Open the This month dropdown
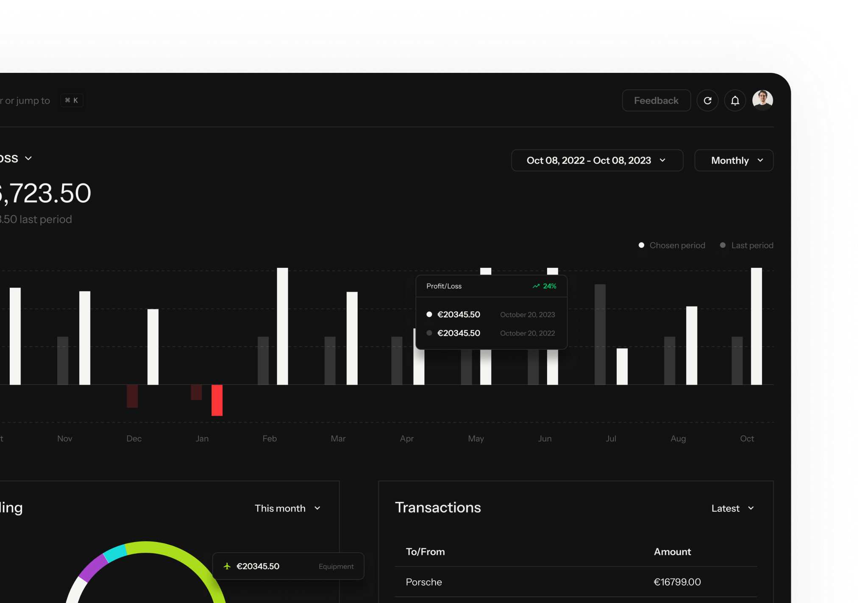 click(x=287, y=508)
